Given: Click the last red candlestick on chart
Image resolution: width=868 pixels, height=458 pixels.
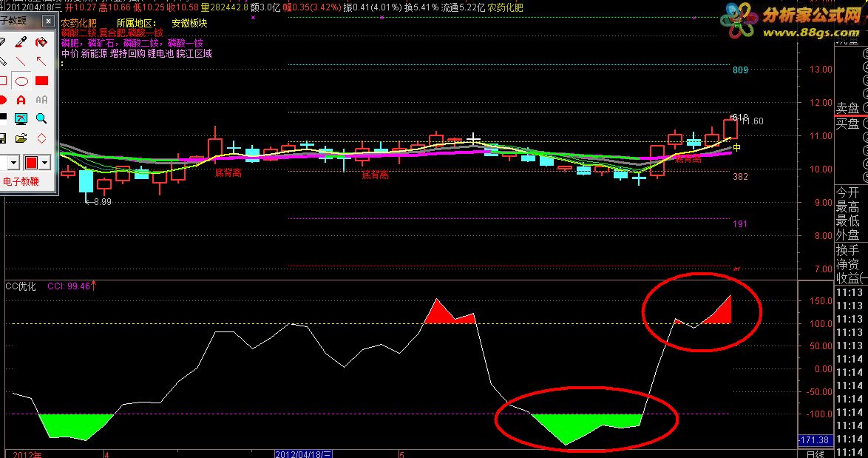Looking at the screenshot, I should (x=730, y=129).
